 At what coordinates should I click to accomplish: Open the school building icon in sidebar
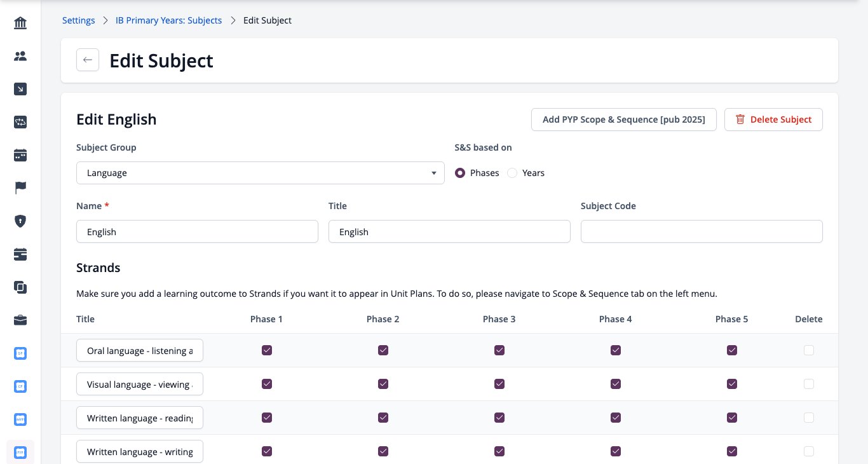(x=20, y=24)
